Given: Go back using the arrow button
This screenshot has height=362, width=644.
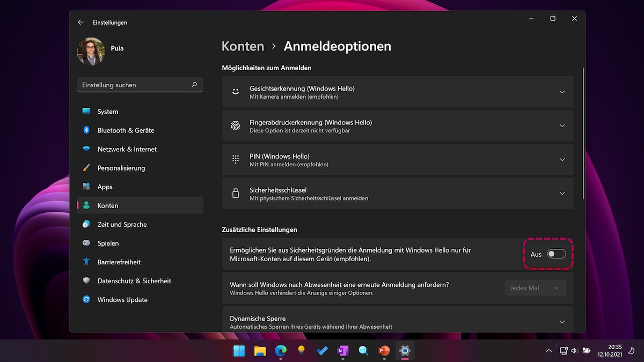Looking at the screenshot, I should [80, 22].
